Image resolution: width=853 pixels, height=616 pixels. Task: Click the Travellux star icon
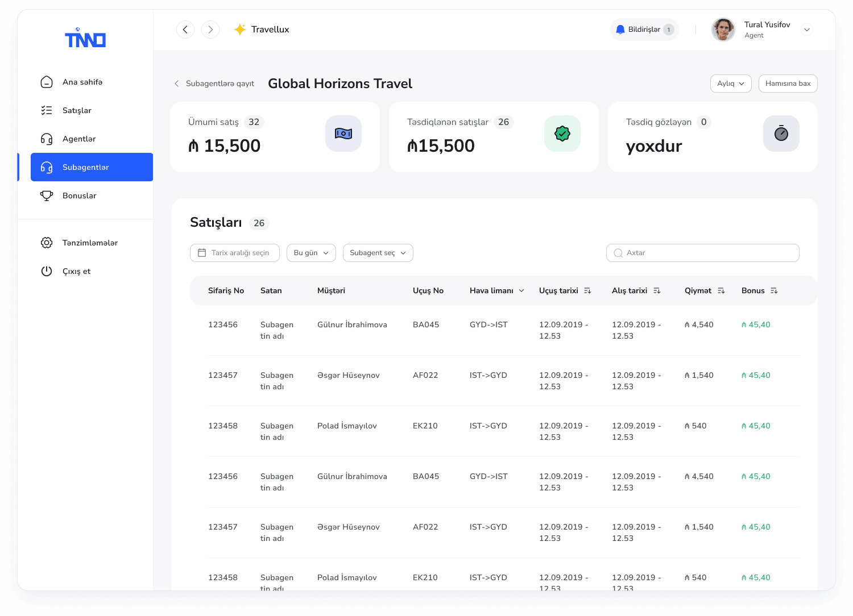click(240, 30)
